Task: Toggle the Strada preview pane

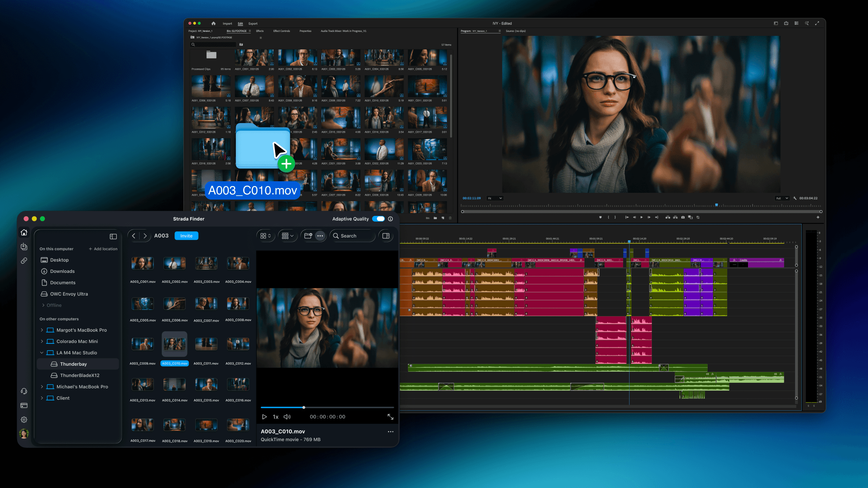Action: 386,236
